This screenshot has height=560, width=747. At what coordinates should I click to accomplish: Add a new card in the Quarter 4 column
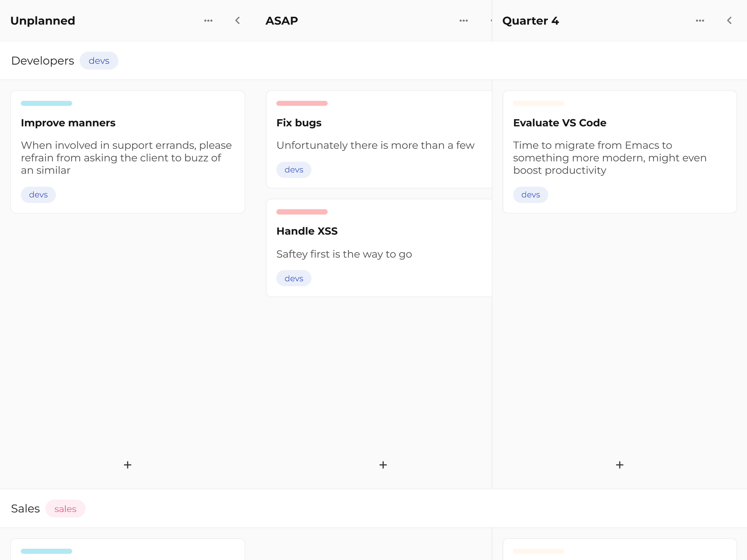coord(619,464)
